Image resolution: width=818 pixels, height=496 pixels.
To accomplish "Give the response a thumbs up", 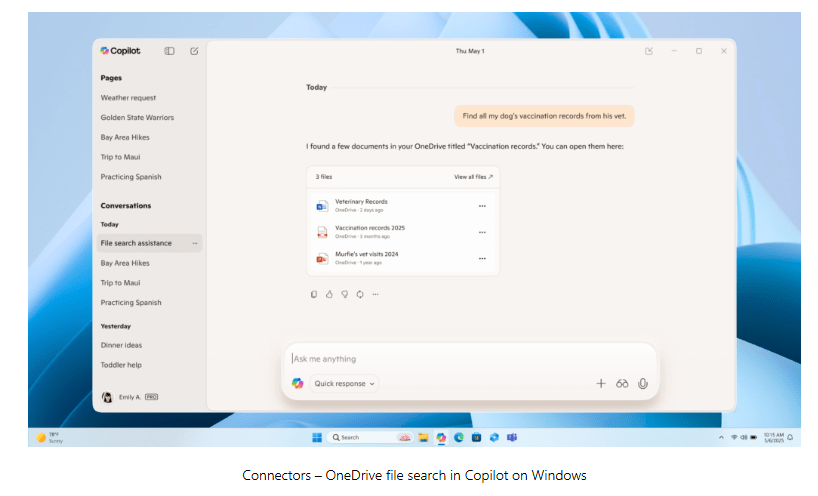I will point(329,294).
